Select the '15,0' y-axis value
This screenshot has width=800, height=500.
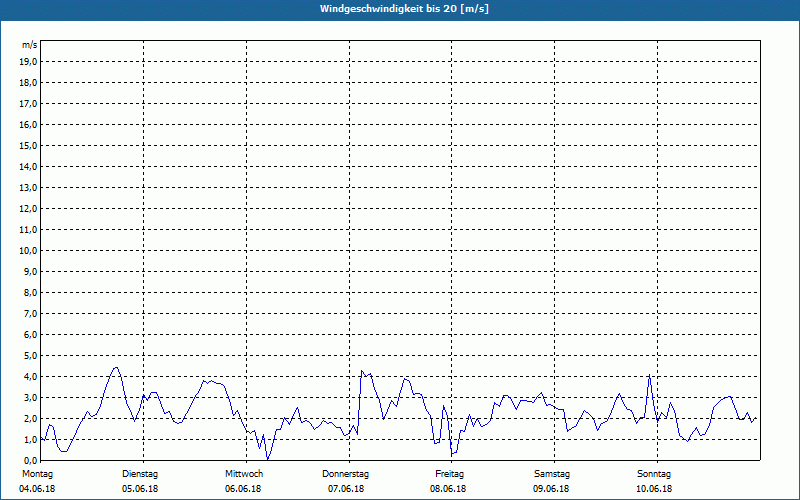point(29,145)
